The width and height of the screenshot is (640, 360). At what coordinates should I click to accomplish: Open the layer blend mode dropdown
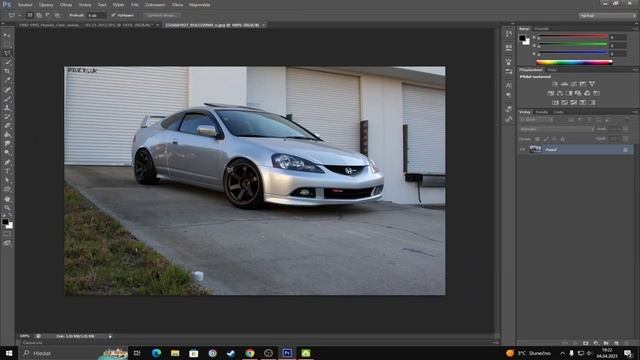coord(556,129)
